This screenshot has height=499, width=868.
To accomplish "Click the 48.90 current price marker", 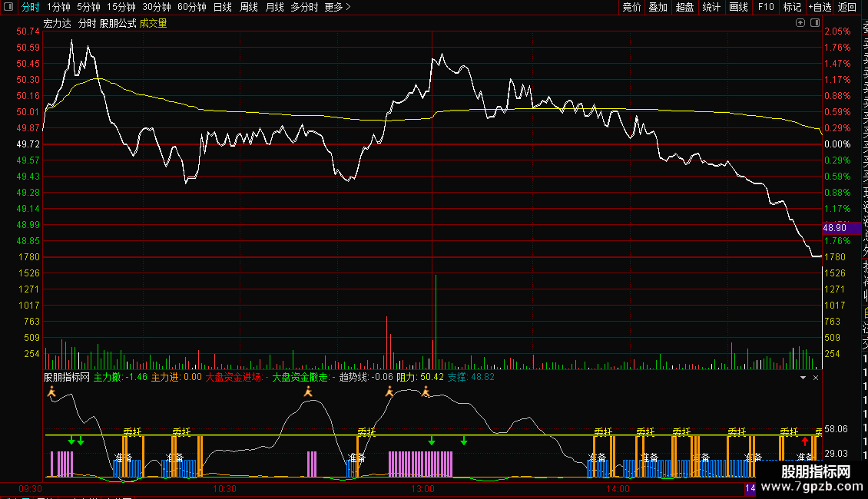I will click(834, 228).
